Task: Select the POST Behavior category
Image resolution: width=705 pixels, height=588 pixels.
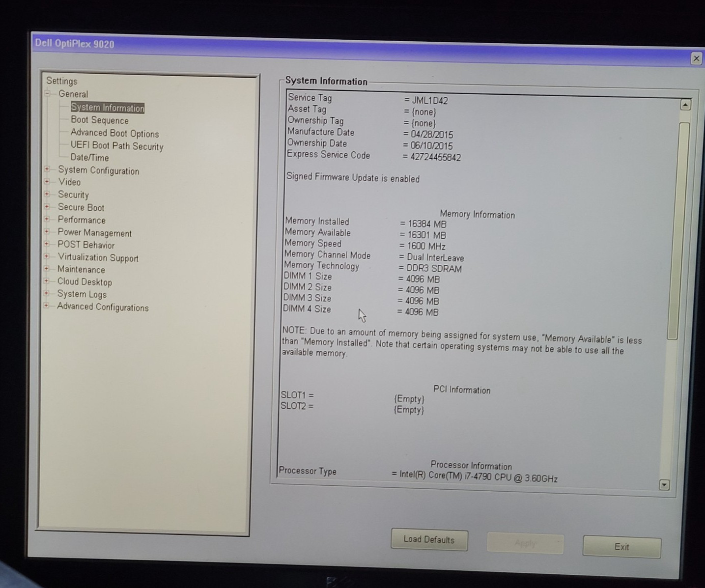Action: tap(86, 245)
